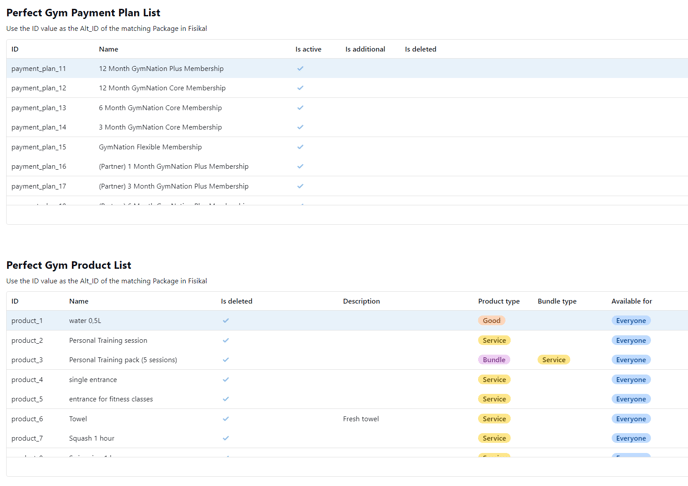Click Service product type tag for product_4

tap(494, 379)
